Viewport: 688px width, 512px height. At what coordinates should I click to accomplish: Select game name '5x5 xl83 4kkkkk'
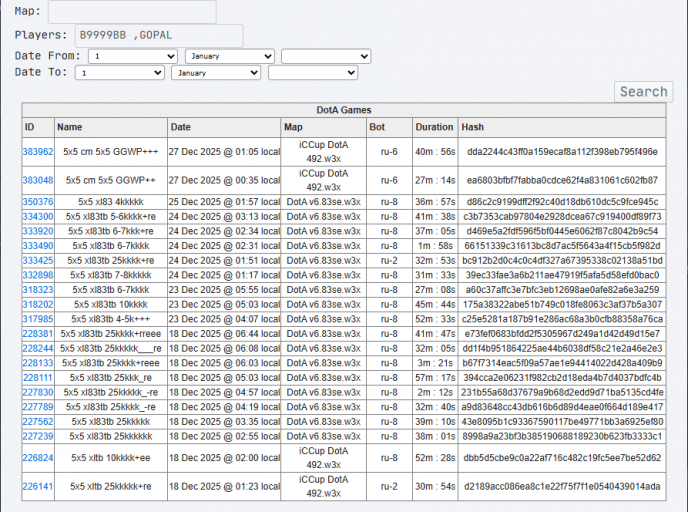pyautogui.click(x=111, y=202)
